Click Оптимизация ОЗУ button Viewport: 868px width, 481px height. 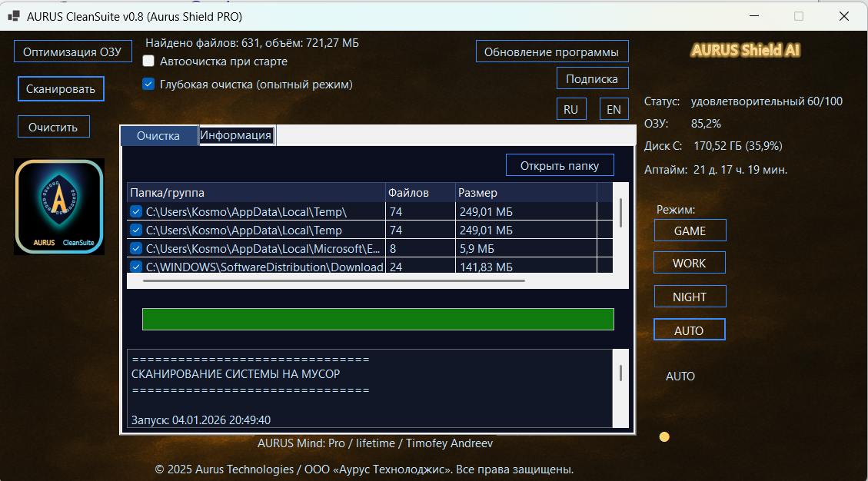[72, 51]
